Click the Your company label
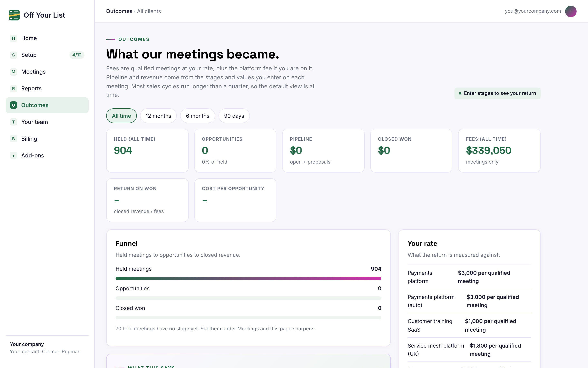The height and width of the screenshot is (368, 588). 27,344
